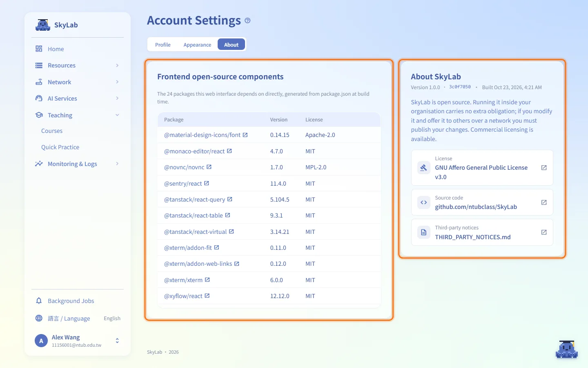Viewport: 588px width, 368px height.
Task: Open external link icon for @xyflow/react
Action: coord(207,296)
